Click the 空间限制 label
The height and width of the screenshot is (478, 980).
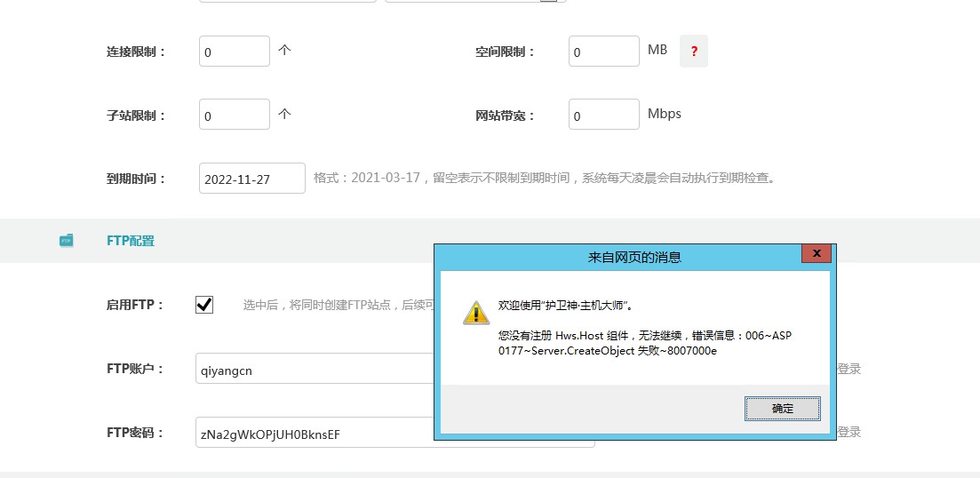point(505,52)
